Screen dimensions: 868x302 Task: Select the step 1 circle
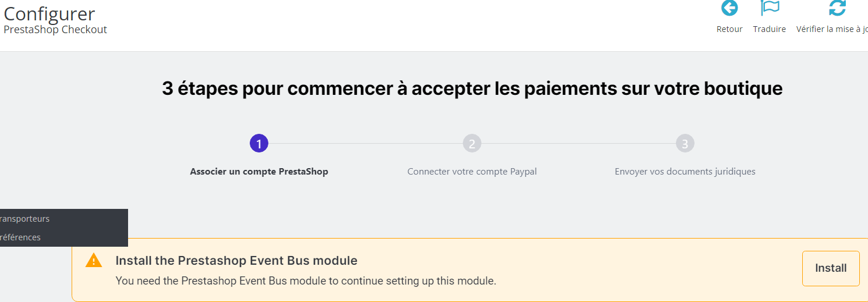pyautogui.click(x=259, y=143)
